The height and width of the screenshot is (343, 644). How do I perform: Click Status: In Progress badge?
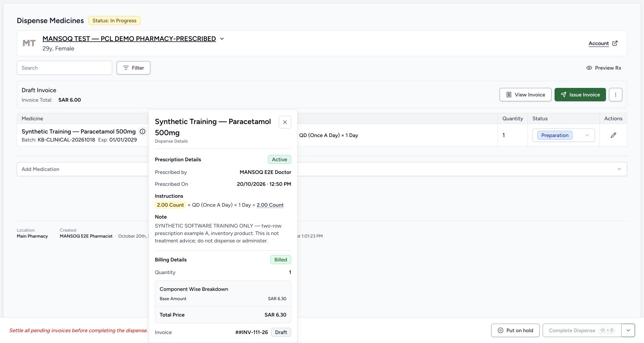coord(114,20)
